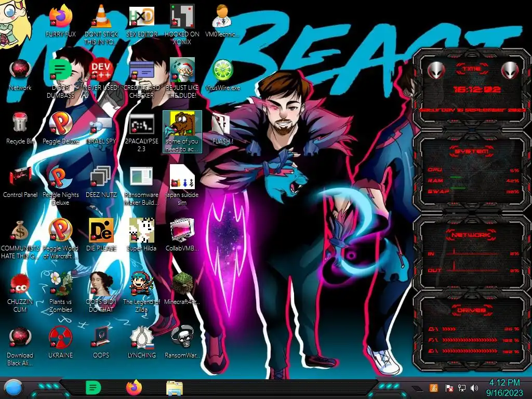The image size is (532, 399).
Task: Click the right alien head logo
Action: click(510, 70)
